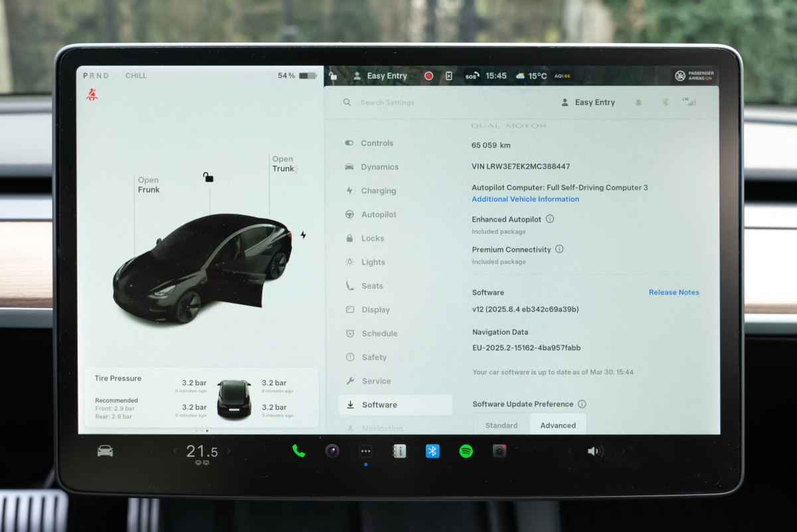Decrease volume with the left arrow
The image size is (797, 532).
(x=569, y=451)
